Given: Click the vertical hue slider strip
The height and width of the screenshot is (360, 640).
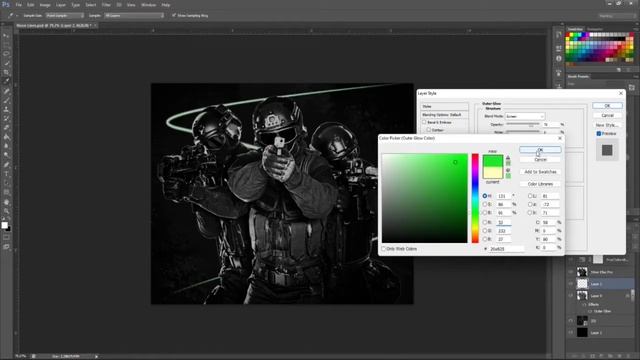Looking at the screenshot, I should (475, 198).
